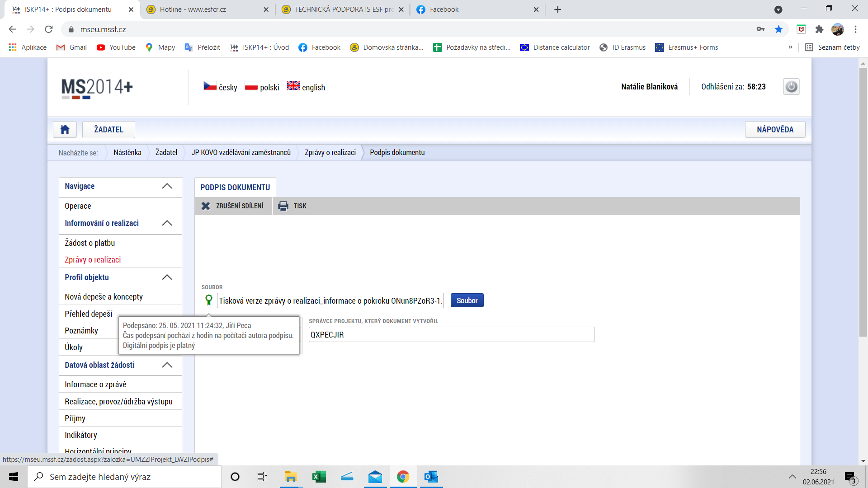Collapse the Navigace section
Screen dimensions: 868x488
167,186
